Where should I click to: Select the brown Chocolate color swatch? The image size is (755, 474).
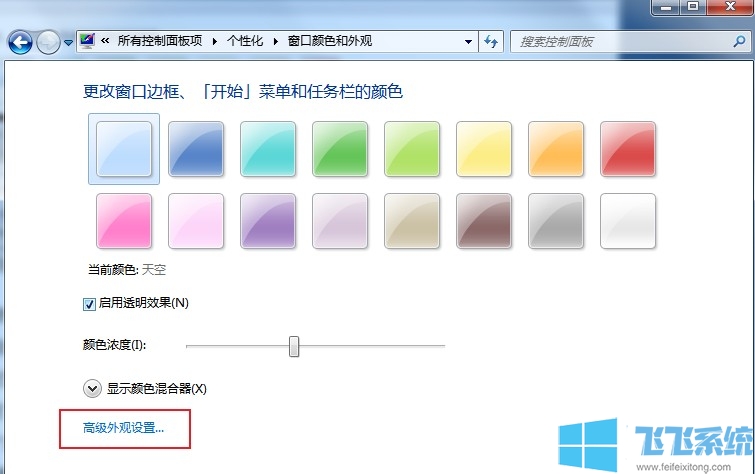pyautogui.click(x=484, y=221)
